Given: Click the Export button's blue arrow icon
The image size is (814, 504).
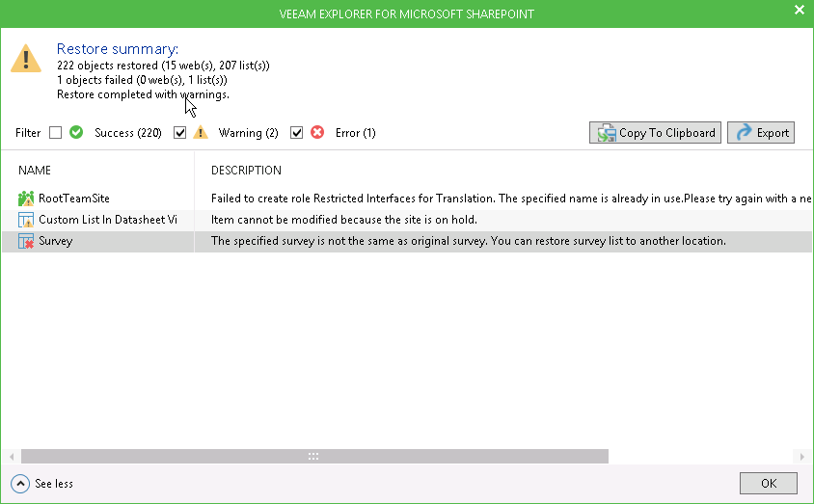Looking at the screenshot, I should pos(744,132).
